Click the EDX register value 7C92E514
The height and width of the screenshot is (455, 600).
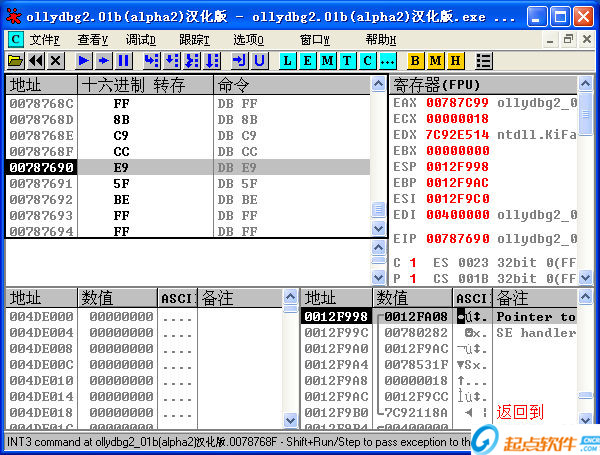pyautogui.click(x=457, y=135)
